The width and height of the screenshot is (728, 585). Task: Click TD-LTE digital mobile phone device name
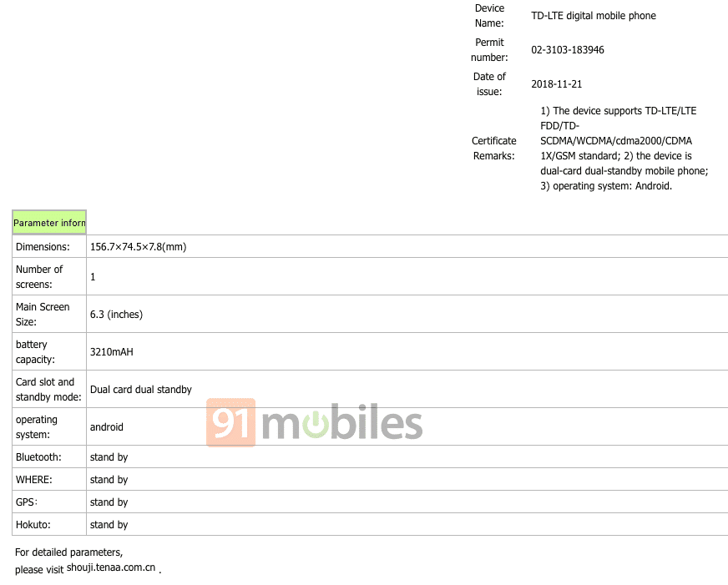coord(594,16)
